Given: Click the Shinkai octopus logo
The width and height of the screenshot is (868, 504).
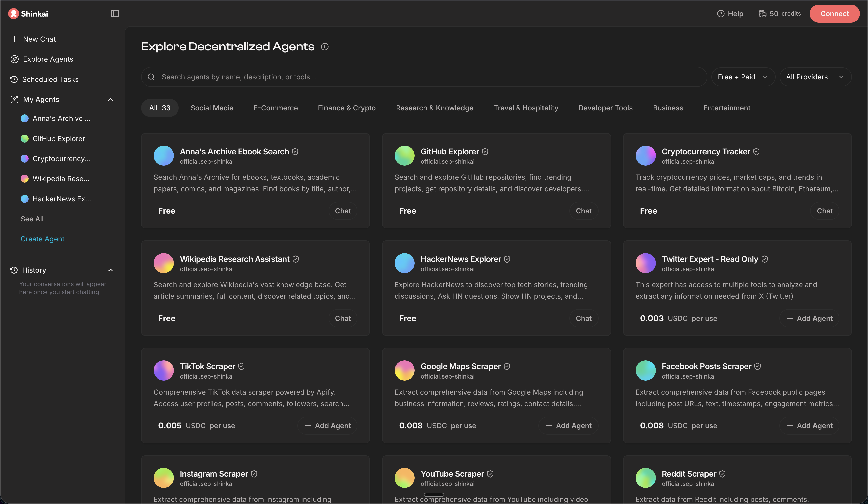Looking at the screenshot, I should (14, 13).
